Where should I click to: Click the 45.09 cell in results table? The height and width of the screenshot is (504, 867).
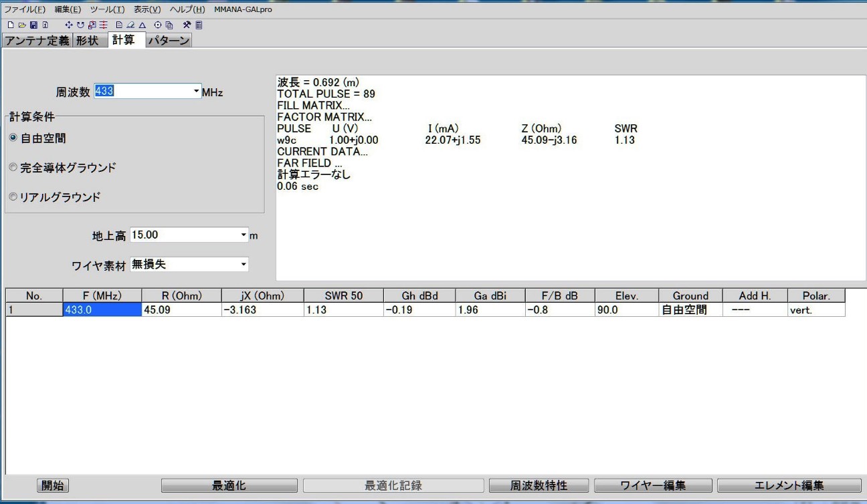(181, 309)
